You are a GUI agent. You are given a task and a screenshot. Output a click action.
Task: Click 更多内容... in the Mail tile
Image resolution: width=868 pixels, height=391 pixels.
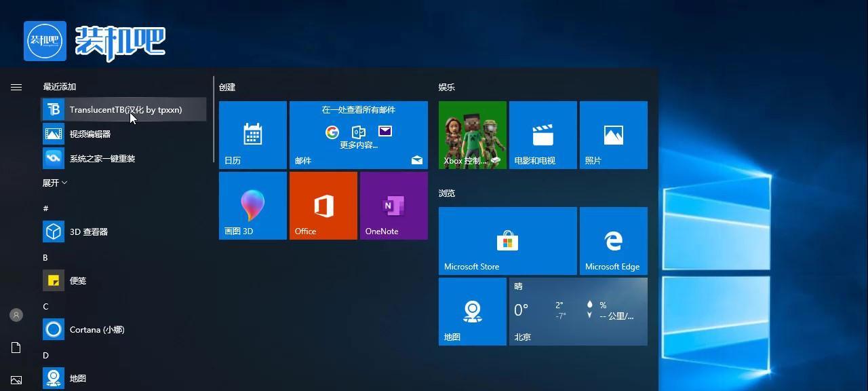[x=359, y=145]
